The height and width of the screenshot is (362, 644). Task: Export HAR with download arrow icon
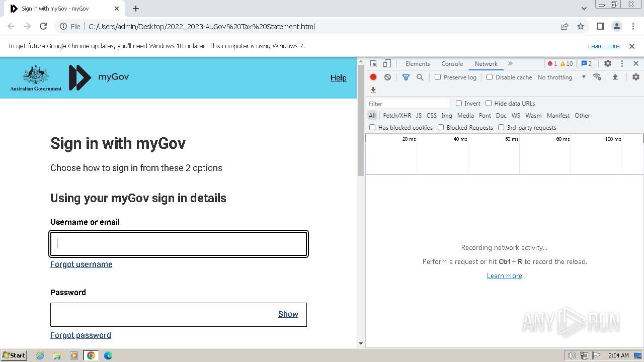click(373, 90)
